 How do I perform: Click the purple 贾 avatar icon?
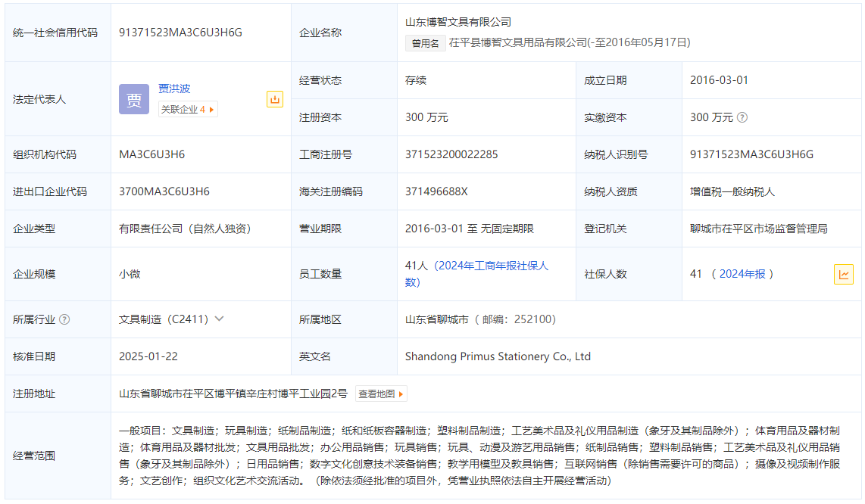134,99
